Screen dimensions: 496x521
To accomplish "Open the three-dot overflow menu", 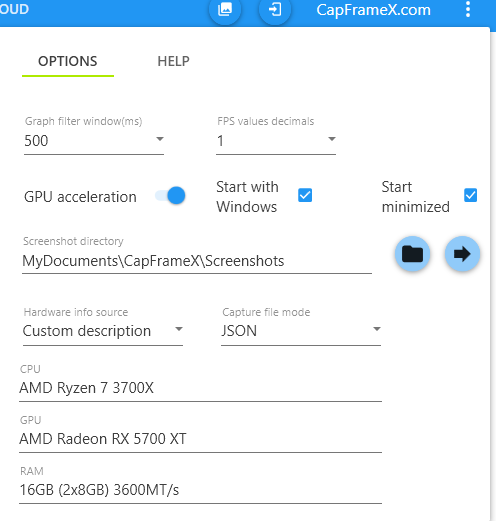I will coord(468,9).
